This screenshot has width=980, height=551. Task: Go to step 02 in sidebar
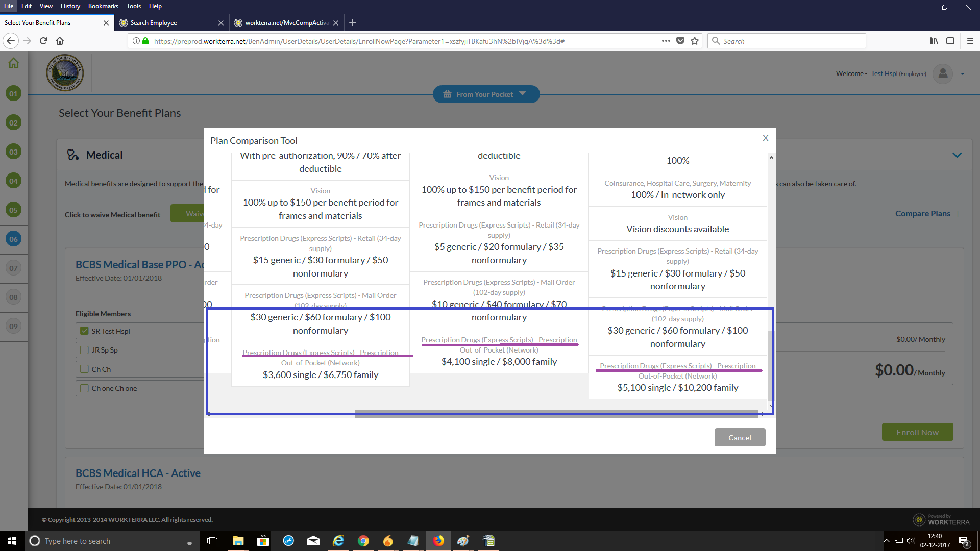pyautogui.click(x=14, y=122)
